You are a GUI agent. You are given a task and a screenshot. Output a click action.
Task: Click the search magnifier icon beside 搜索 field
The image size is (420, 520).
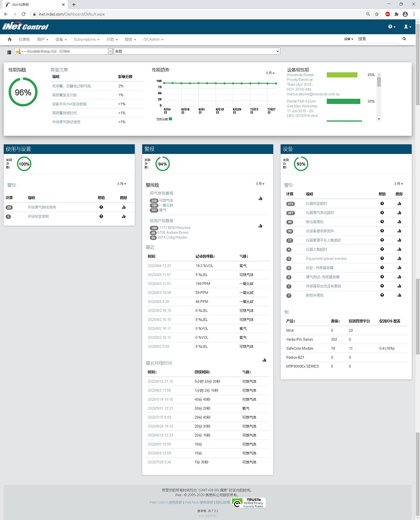point(404,39)
